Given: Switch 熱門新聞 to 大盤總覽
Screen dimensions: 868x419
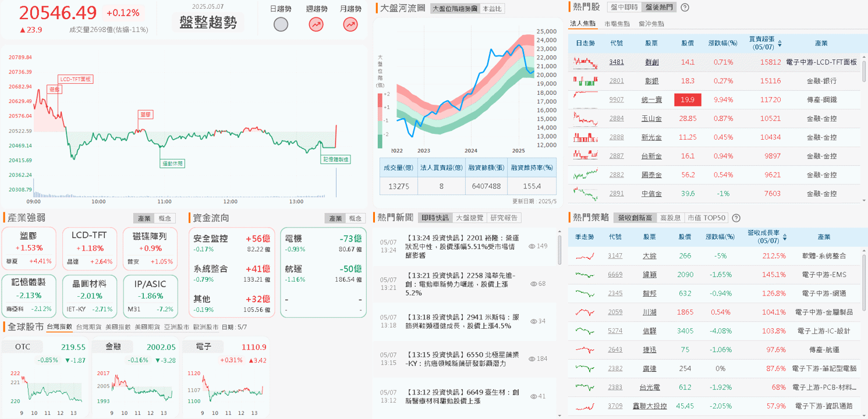Looking at the screenshot, I should (x=469, y=218).
